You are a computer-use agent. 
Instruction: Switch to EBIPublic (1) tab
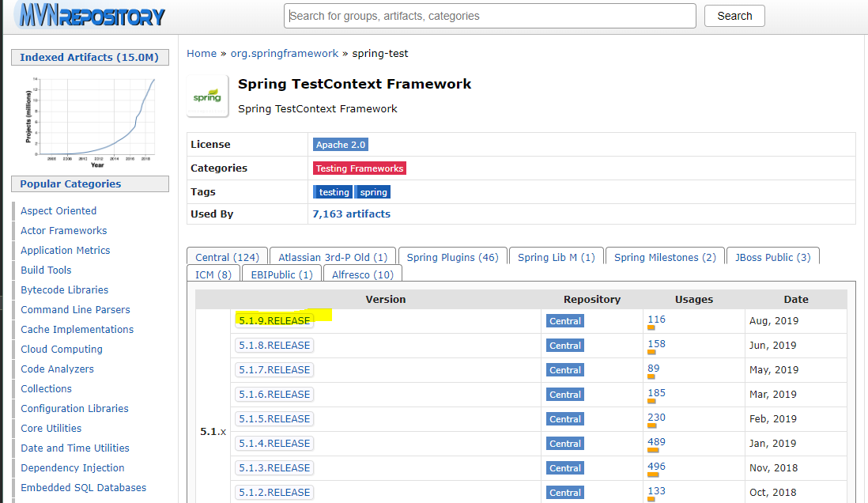click(x=281, y=274)
